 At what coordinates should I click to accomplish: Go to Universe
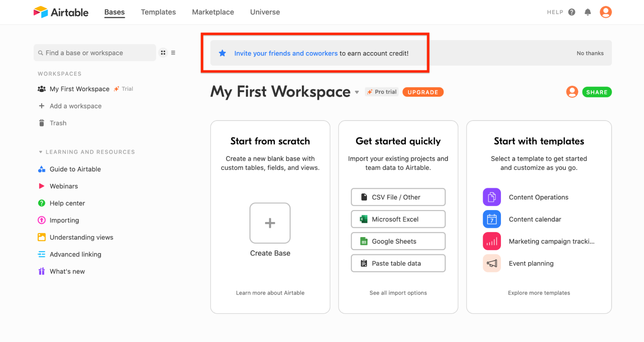tap(265, 12)
